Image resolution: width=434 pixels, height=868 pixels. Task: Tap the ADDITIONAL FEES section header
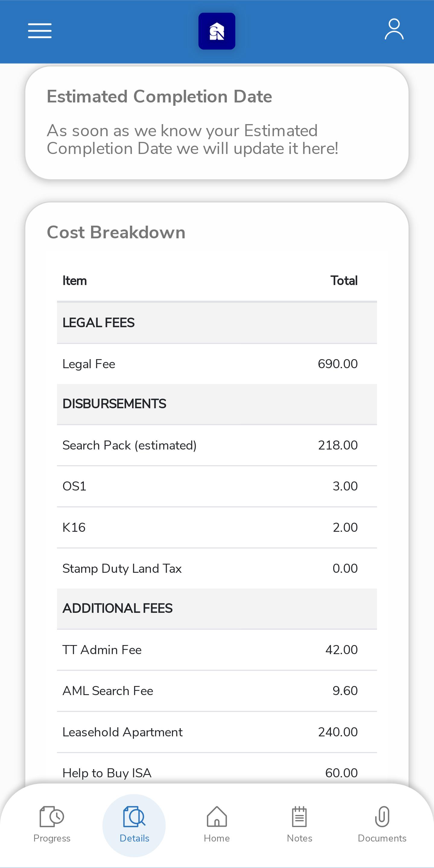(217, 609)
